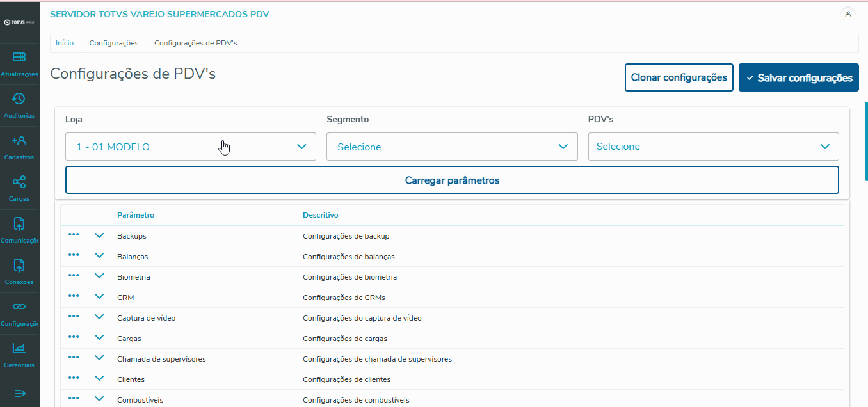The width and height of the screenshot is (868, 407).
Task: Open the Segmento dropdown
Action: tap(452, 147)
